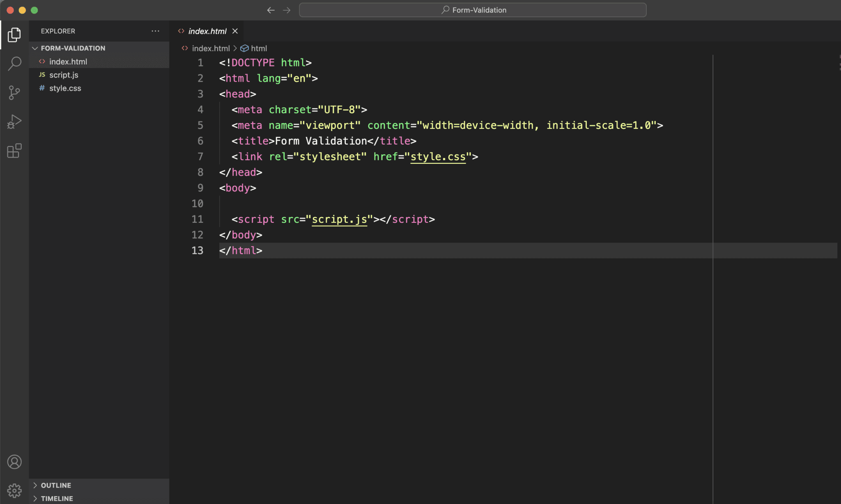
Task: Open the Source Control view
Action: point(14,92)
